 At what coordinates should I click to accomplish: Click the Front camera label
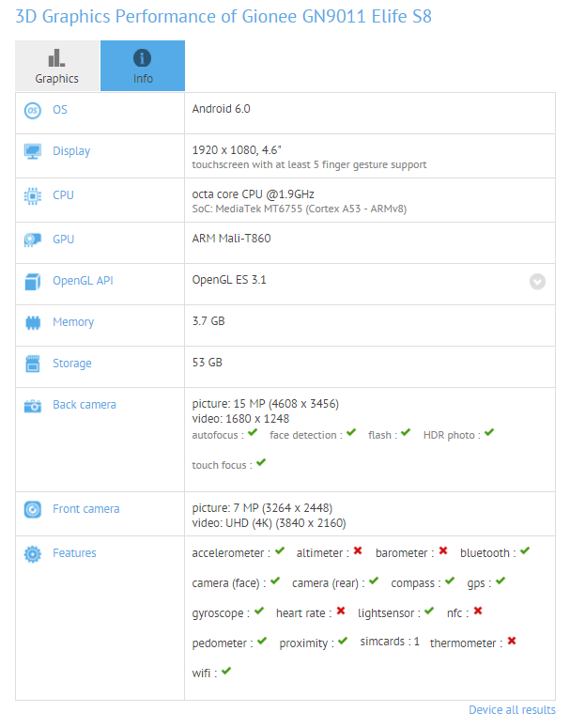(86, 509)
